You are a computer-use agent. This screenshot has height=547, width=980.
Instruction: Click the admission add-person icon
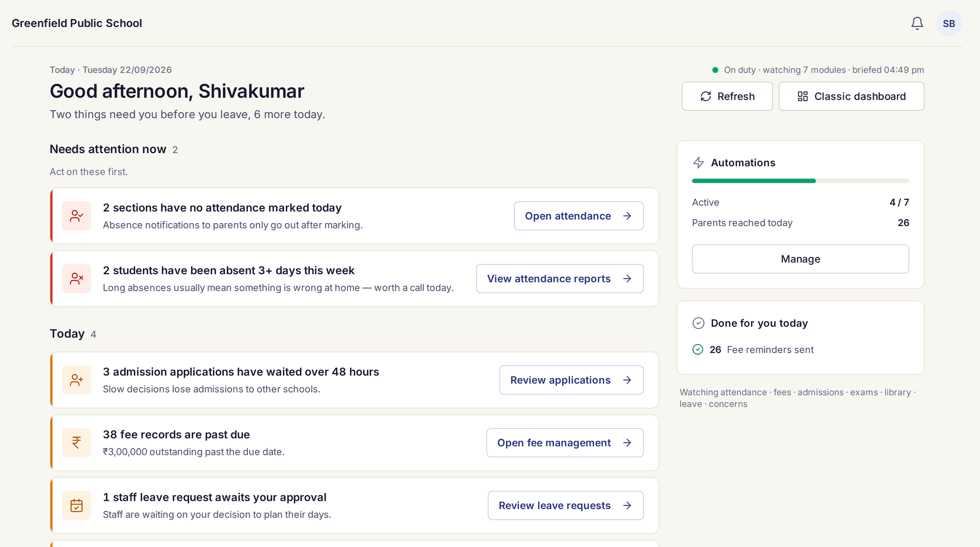click(76, 380)
